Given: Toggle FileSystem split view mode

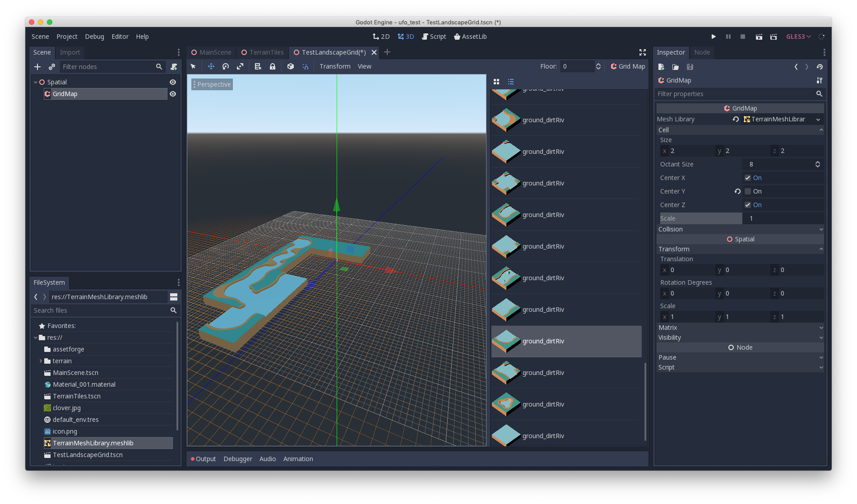Looking at the screenshot, I should pos(174,297).
